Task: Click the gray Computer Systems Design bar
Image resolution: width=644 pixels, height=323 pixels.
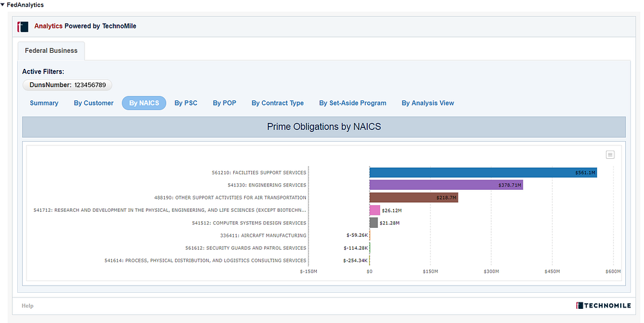Action: coord(374,223)
